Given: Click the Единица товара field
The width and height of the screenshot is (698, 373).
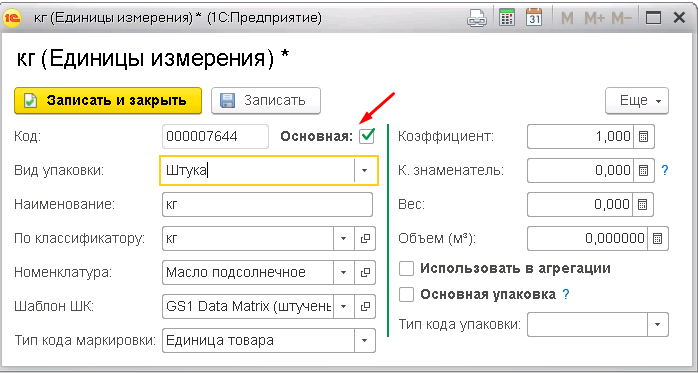Looking at the screenshot, I should (x=259, y=341).
